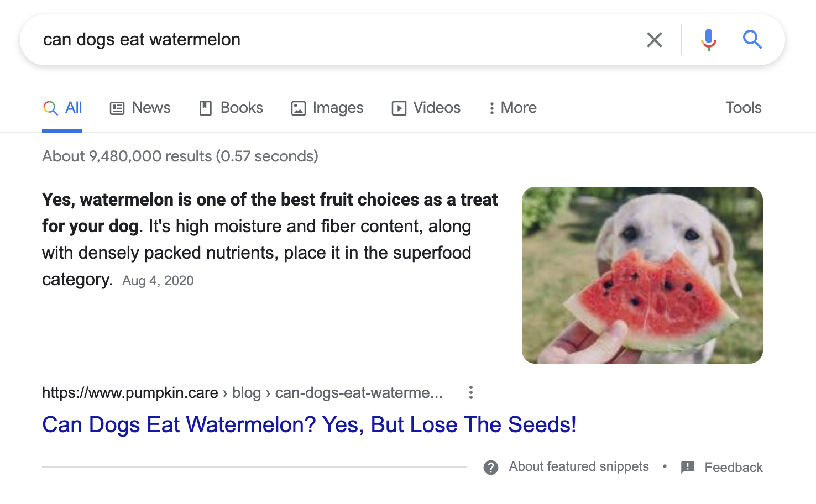Click the question mark icon next to About featured snippets
816x504 pixels.
[x=491, y=468]
